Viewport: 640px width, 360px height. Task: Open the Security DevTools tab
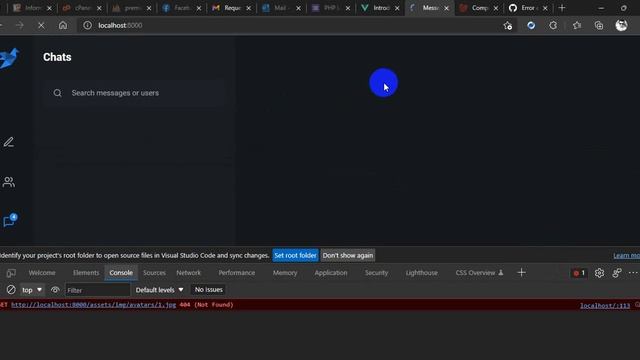point(376,273)
